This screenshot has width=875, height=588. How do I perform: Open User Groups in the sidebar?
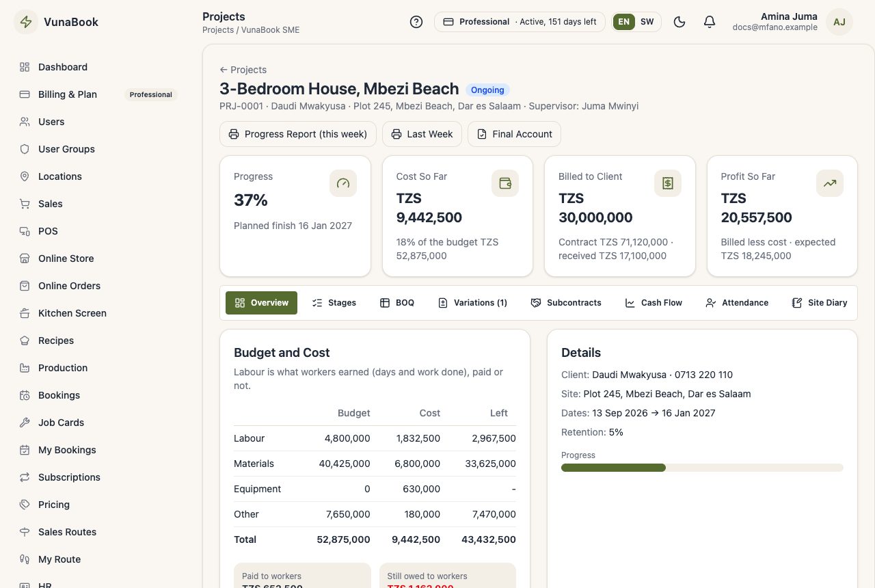(98, 149)
